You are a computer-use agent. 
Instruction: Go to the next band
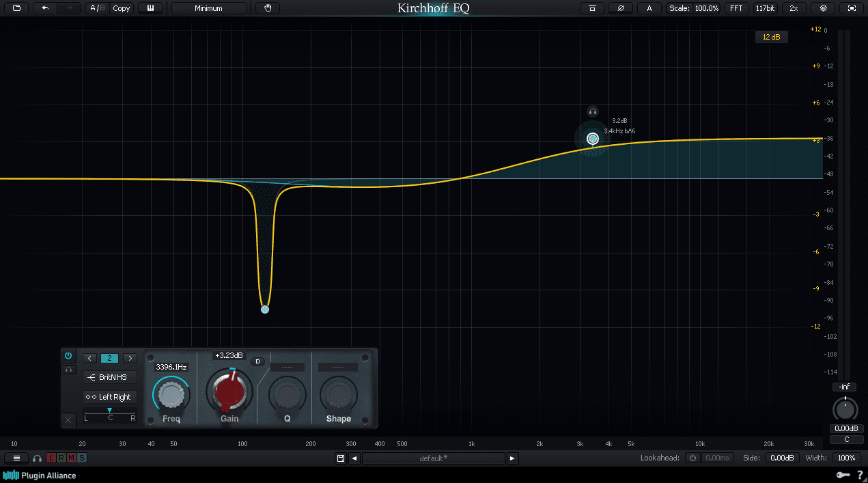pos(130,358)
